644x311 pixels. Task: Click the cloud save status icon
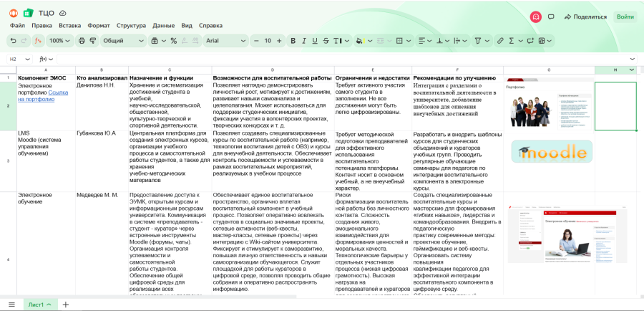point(63,13)
